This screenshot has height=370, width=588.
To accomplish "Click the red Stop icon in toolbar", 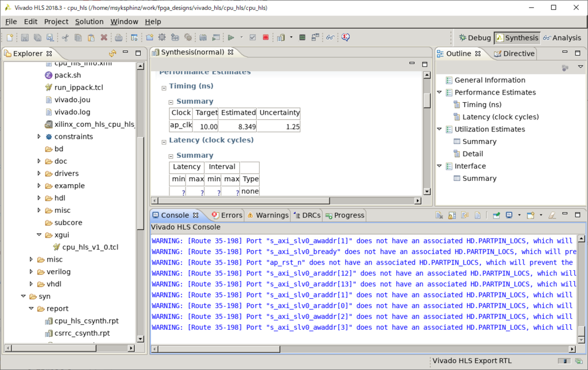I will tap(265, 37).
